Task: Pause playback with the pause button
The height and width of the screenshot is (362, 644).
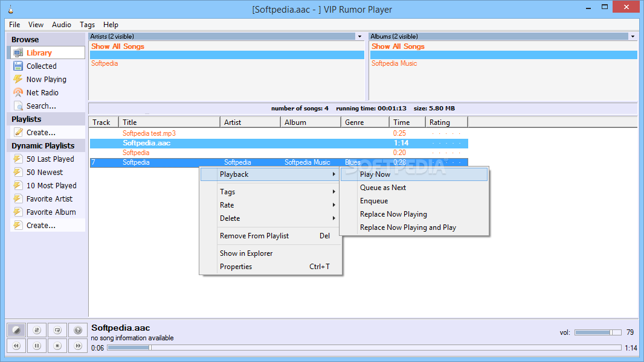Action: [37, 346]
